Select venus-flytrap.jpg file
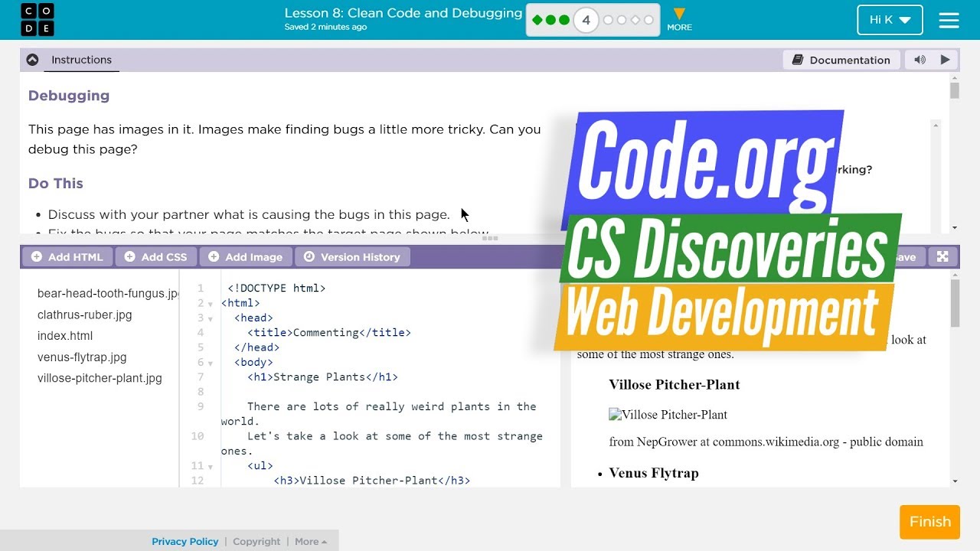The height and width of the screenshot is (551, 980). click(x=82, y=357)
